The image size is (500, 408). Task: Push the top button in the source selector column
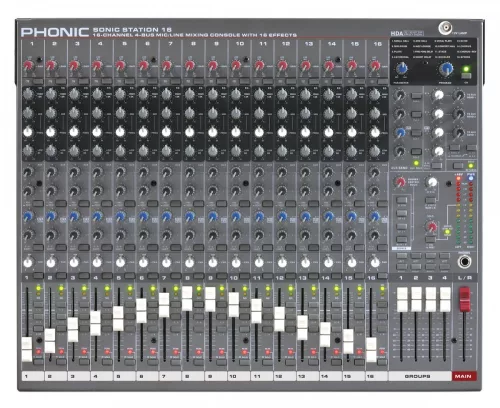402,200
